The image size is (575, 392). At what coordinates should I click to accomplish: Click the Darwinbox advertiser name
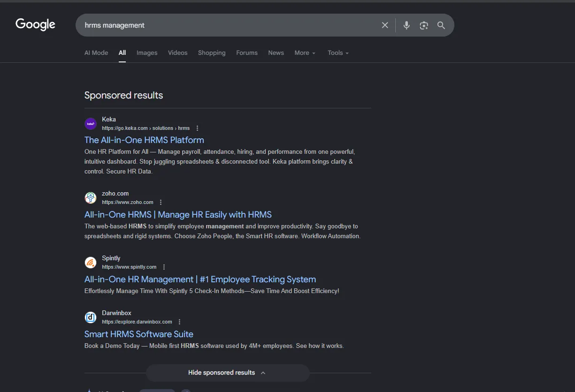tap(116, 313)
